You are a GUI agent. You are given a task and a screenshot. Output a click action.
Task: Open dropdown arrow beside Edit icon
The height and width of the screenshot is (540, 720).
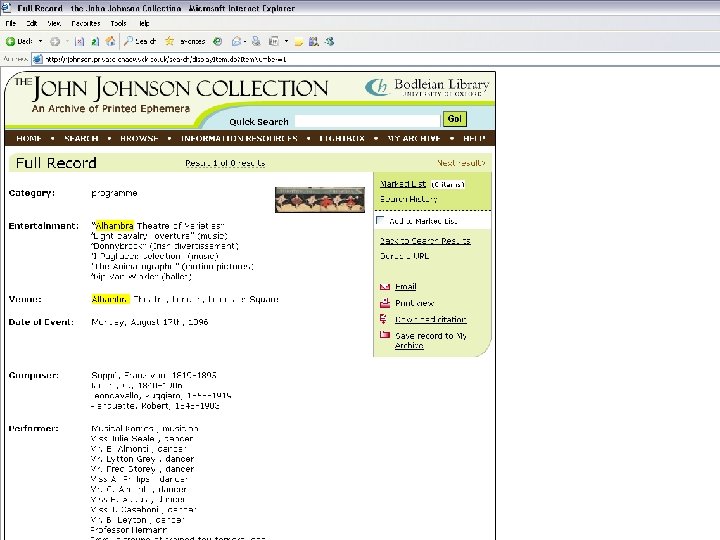pyautogui.click(x=286, y=41)
